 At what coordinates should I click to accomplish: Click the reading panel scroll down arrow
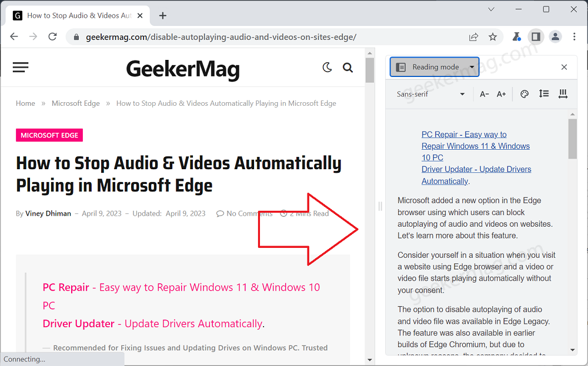572,350
